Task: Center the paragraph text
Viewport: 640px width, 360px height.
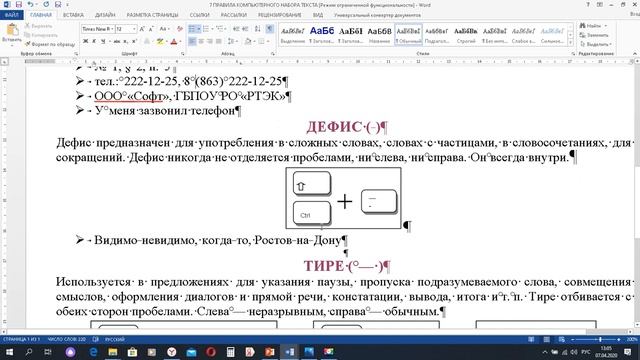Action: (x=201, y=41)
